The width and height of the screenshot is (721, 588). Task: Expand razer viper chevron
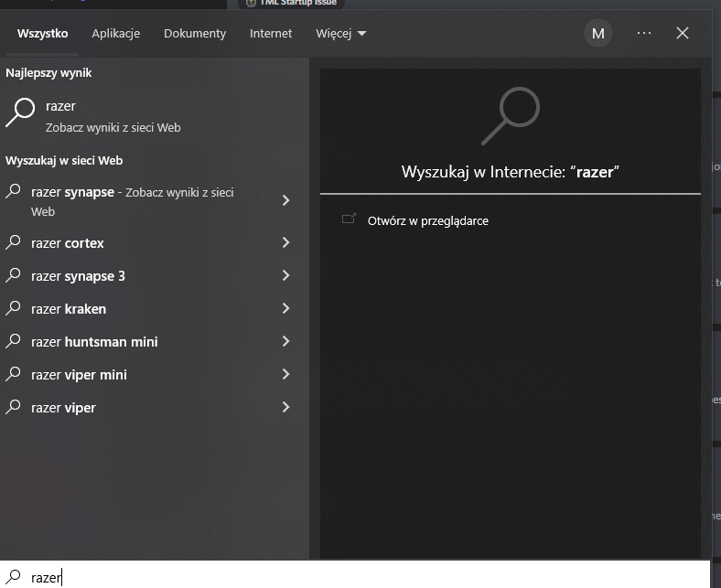pyautogui.click(x=285, y=407)
